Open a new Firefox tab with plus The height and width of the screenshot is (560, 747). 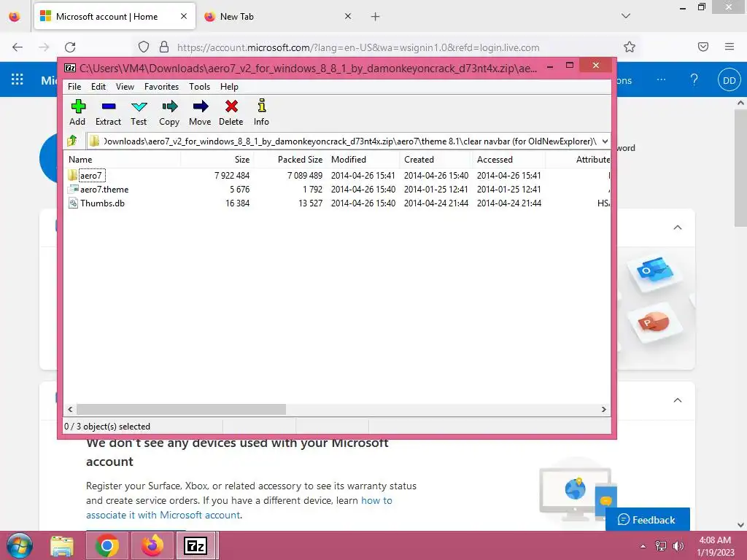pos(376,17)
